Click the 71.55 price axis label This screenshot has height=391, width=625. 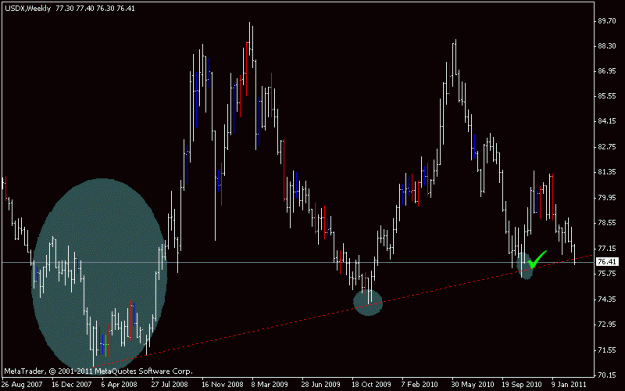tap(607, 350)
